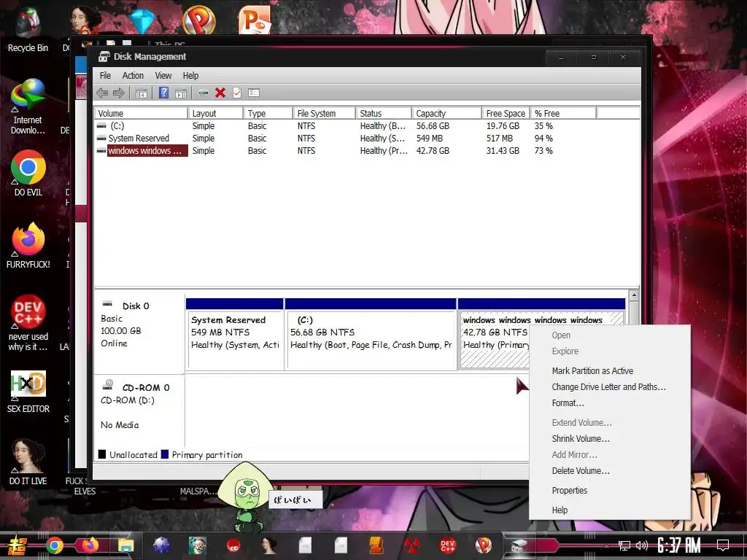Select the hatched windows windows partition block
747x560 pixels.
(494, 334)
